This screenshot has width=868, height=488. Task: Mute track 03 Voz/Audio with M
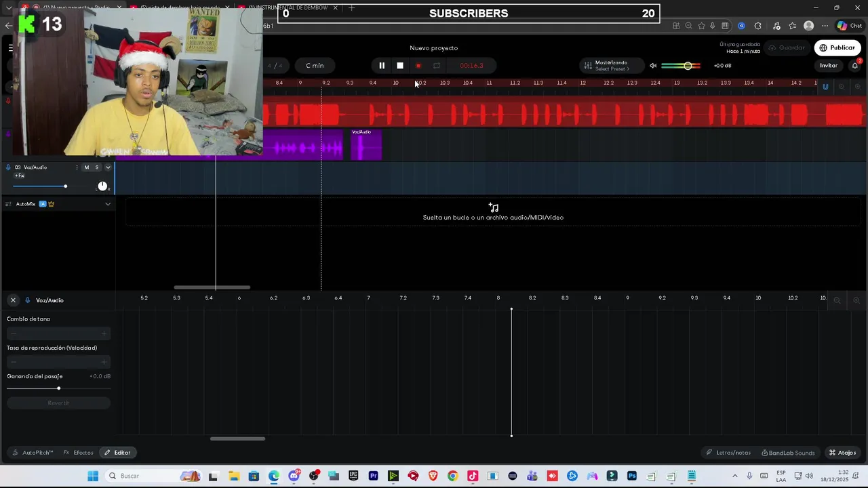[86, 167]
